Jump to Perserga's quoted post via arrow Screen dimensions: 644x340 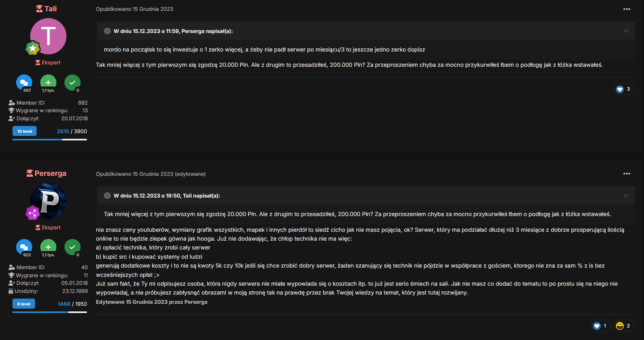tap(626, 31)
